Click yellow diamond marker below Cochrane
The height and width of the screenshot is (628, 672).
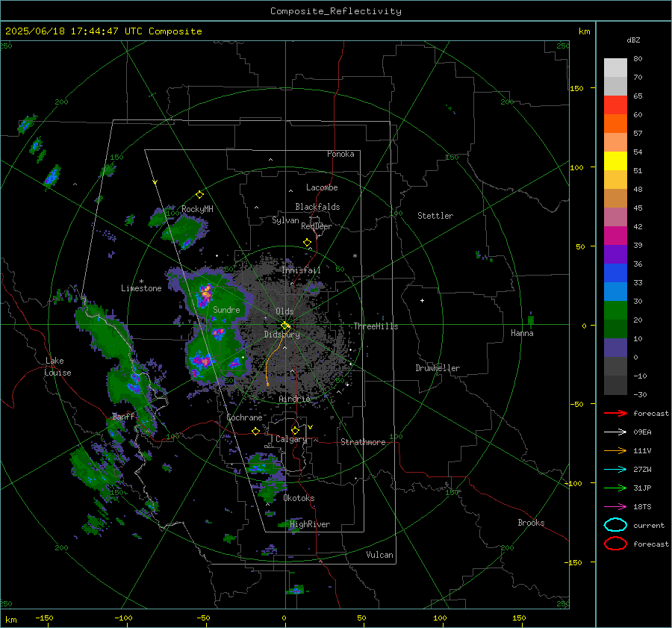[255, 431]
